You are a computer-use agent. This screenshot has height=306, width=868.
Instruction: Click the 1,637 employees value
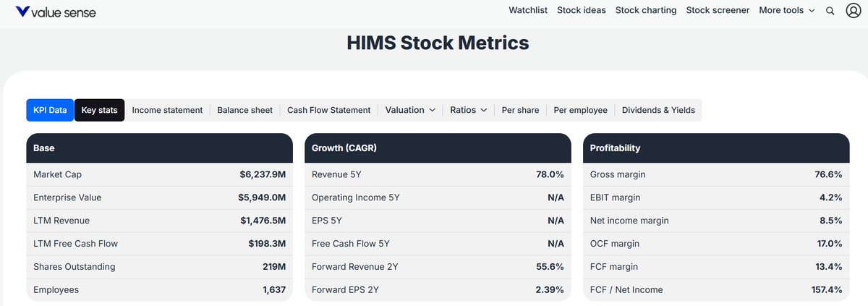[273, 290]
